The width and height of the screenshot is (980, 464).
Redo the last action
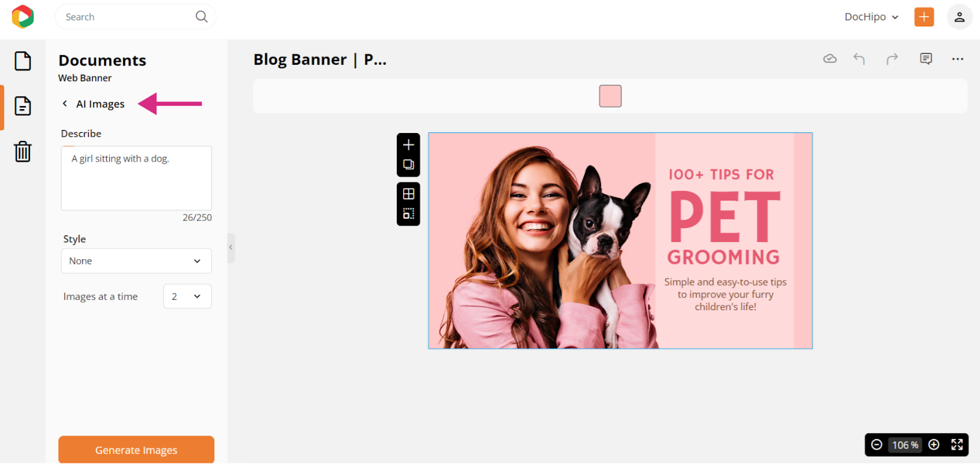point(892,59)
